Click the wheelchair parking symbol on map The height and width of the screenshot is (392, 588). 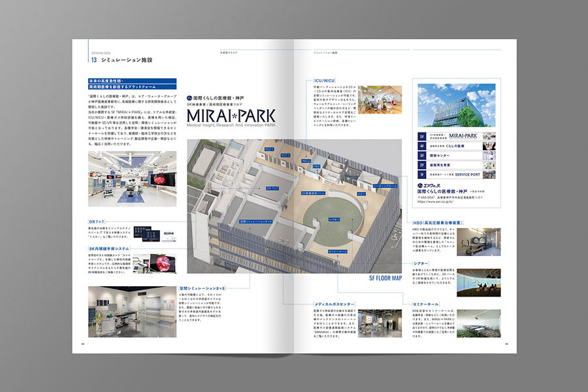(x=394, y=237)
